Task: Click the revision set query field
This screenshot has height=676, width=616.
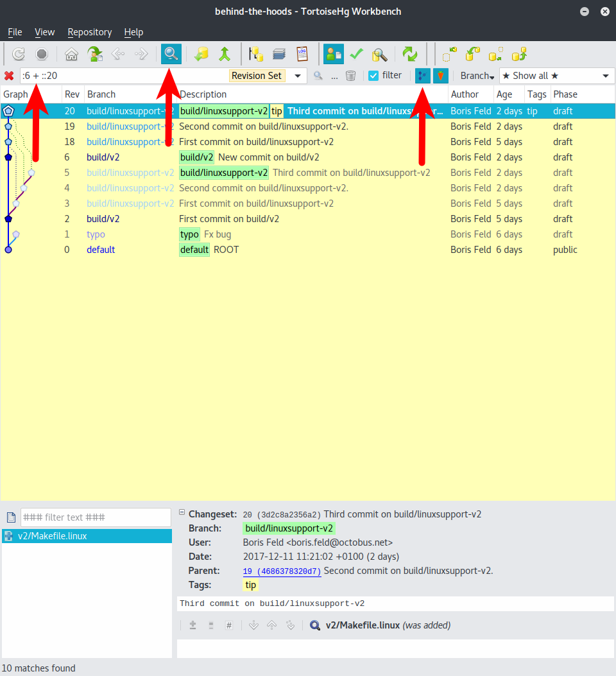Action: pos(124,76)
